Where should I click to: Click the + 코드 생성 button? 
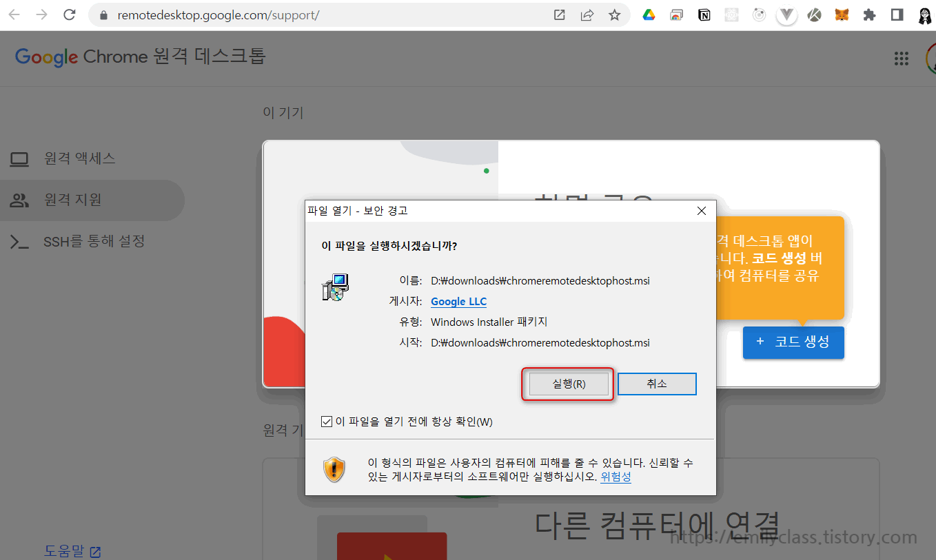[x=793, y=342]
